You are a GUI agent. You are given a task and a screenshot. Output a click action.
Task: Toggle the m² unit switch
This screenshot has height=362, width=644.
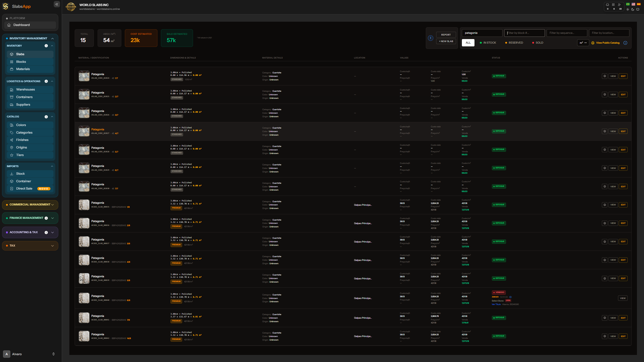(583, 43)
